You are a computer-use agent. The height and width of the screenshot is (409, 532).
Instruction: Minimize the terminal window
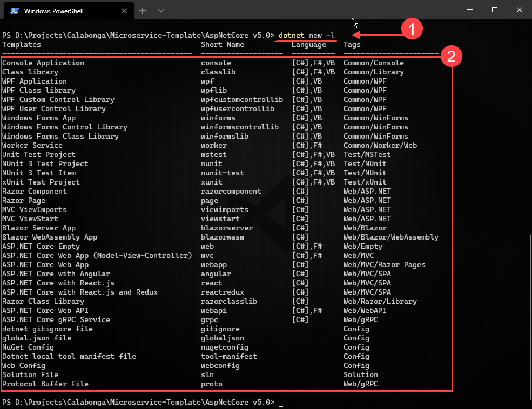coord(470,10)
